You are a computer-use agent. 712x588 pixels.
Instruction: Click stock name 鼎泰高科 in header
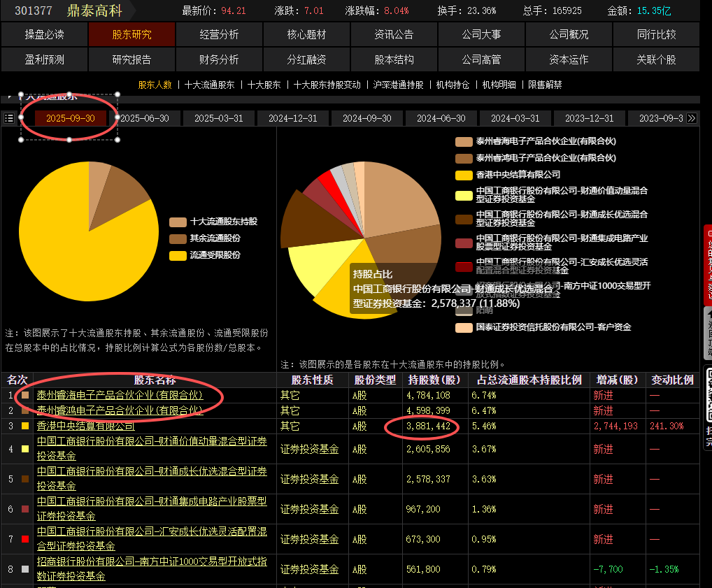(x=94, y=10)
